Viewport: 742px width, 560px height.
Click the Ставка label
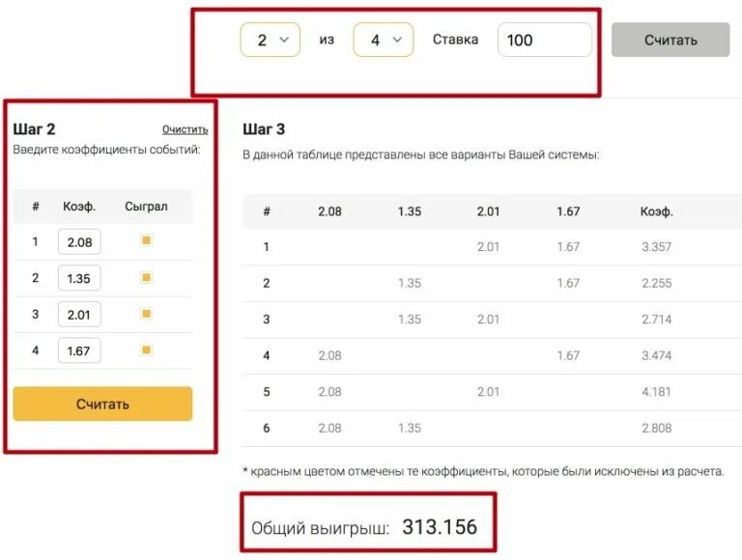(455, 40)
